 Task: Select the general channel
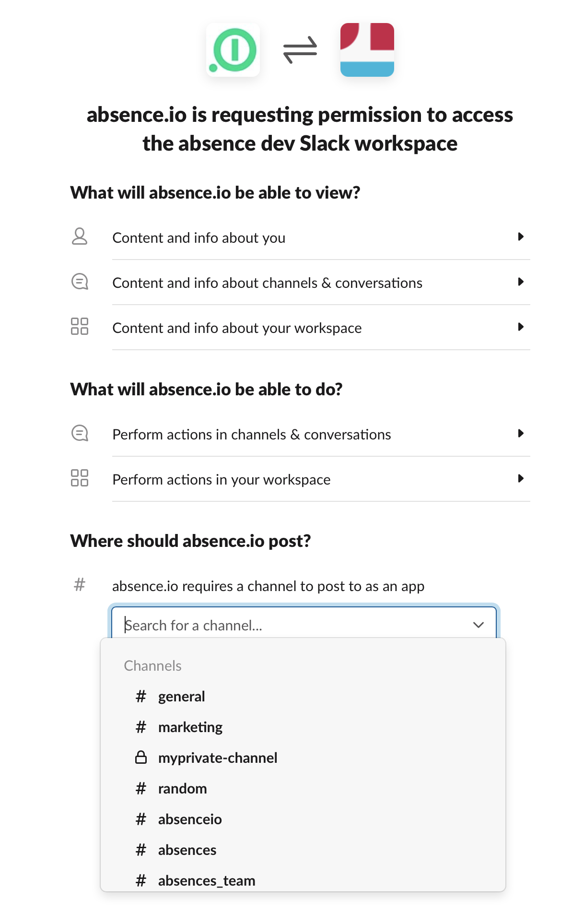(x=182, y=697)
